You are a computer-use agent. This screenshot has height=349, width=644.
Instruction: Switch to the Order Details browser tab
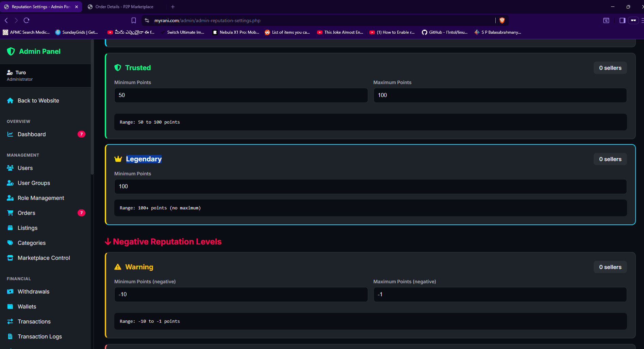point(124,7)
